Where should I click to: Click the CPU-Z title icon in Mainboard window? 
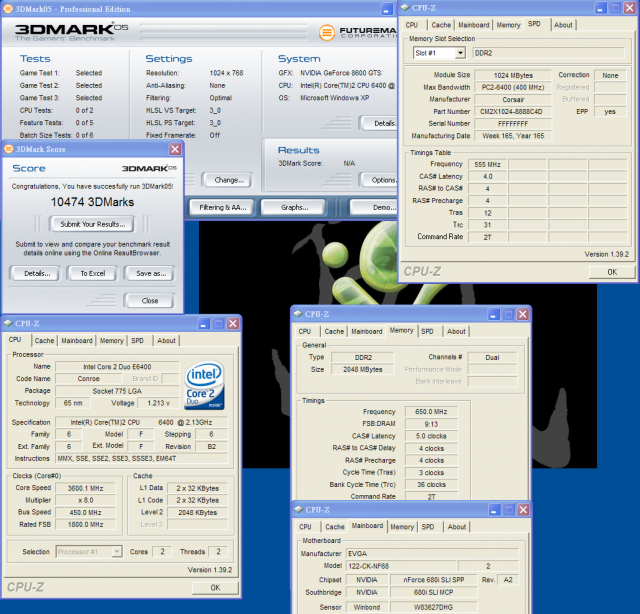point(298,509)
